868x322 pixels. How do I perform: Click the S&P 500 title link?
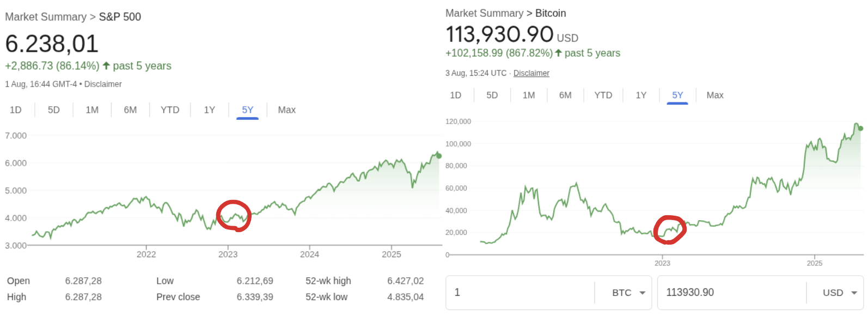pos(119,17)
